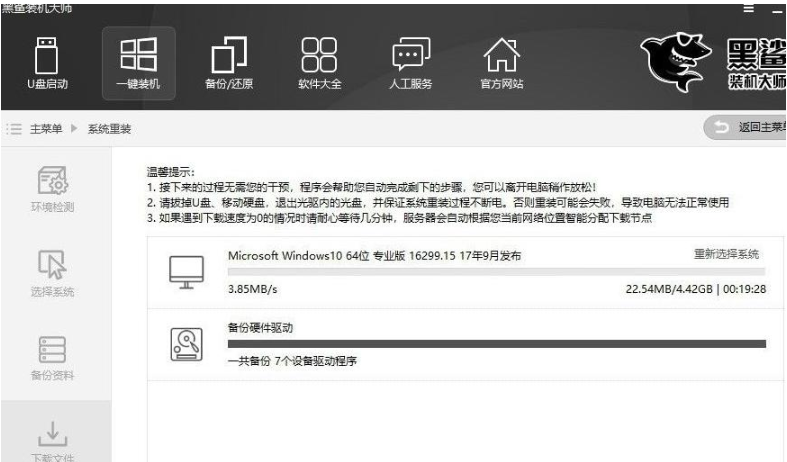Click 重新选择系统 to reselect system
787x462 pixels.
tap(726, 254)
